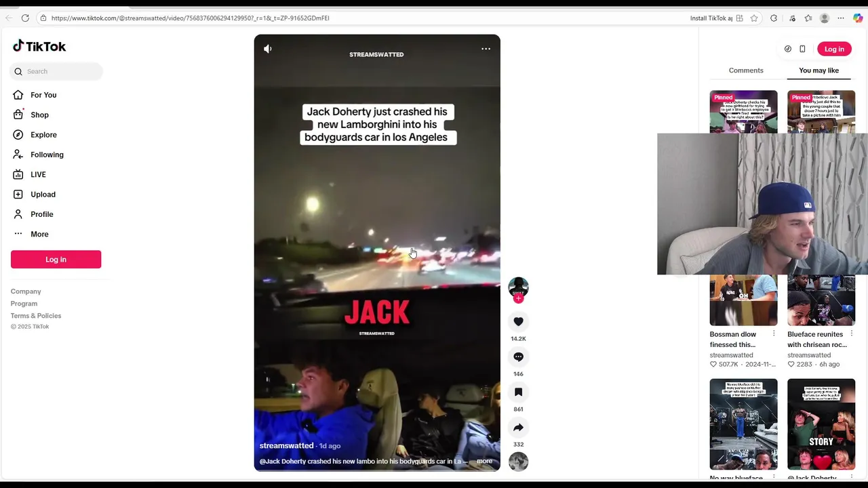Click the browser address bar URL
The width and height of the screenshot is (868, 488).
(190, 18)
